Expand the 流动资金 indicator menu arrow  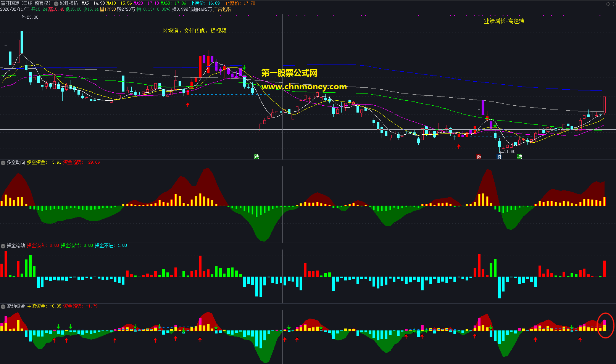pos(3,306)
